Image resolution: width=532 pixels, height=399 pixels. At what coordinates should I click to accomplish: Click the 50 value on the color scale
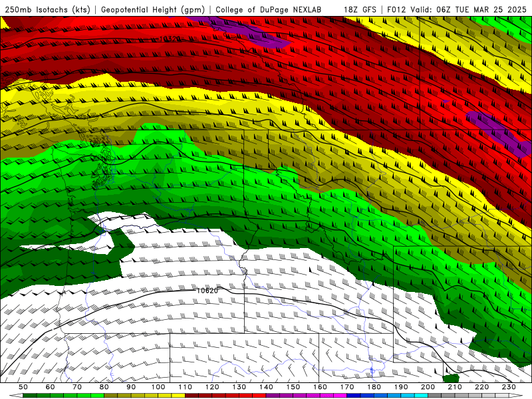coord(23,387)
